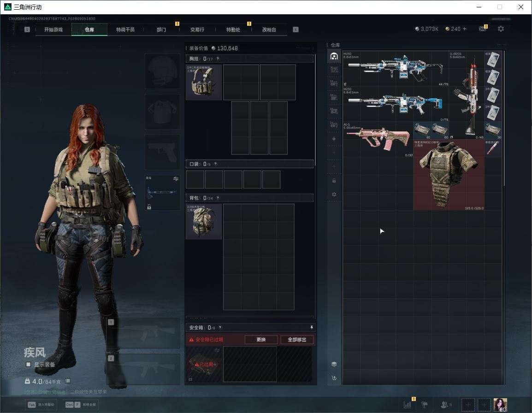Image resolution: width=532 pixels, height=413 pixels.
Task: Add a new warehouse container with first plus
Action: point(334,139)
